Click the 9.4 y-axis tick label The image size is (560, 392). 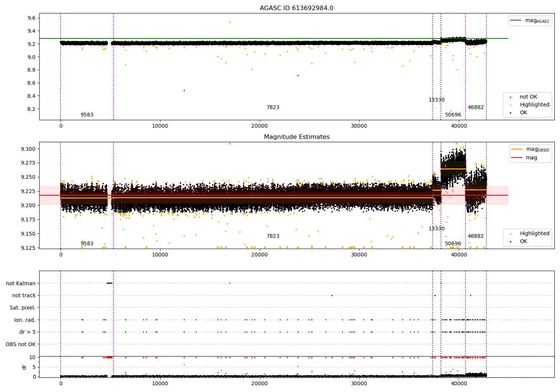coord(31,31)
